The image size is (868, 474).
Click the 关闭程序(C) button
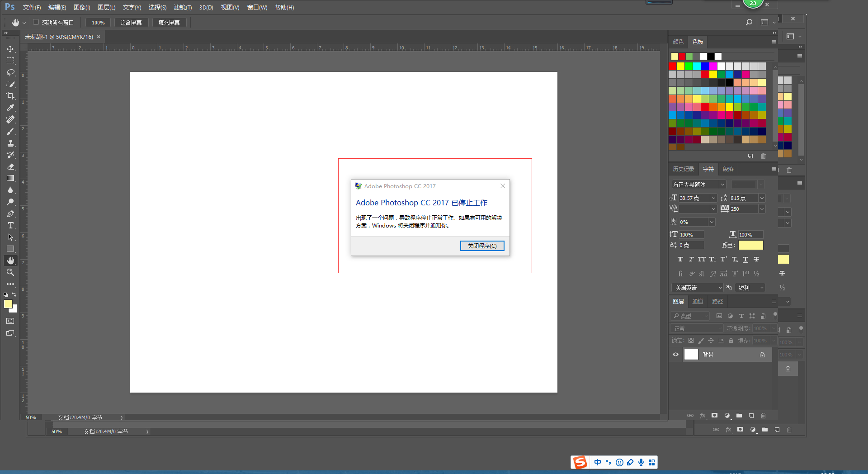[482, 246]
